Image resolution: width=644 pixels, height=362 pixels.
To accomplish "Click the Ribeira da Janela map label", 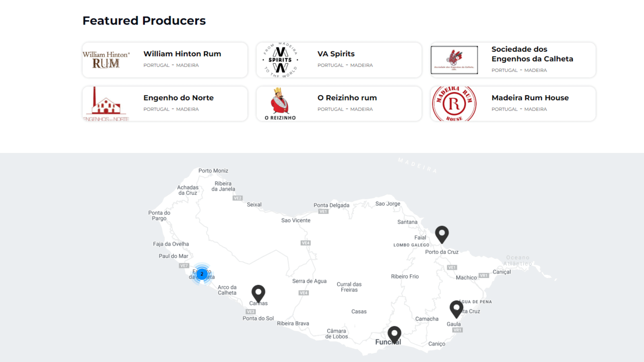I will point(223,186).
